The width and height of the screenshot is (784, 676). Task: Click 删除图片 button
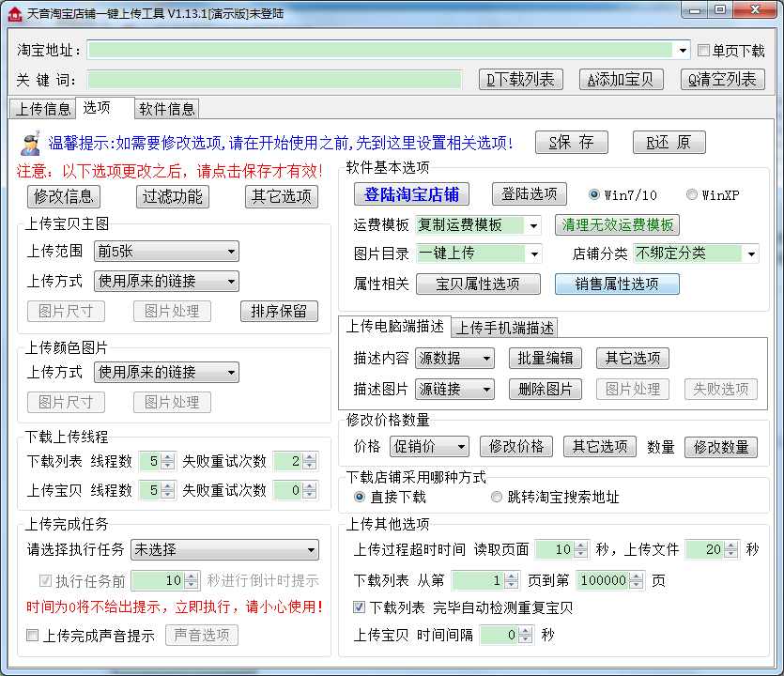point(545,389)
